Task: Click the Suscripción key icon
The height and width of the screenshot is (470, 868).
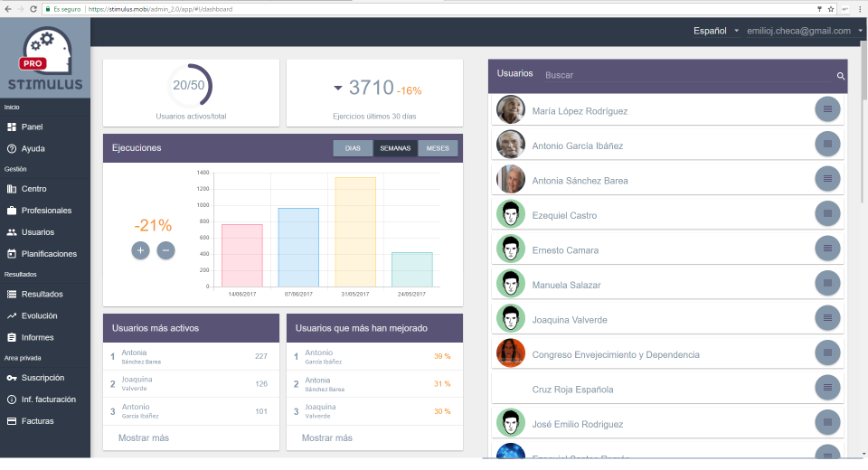Action: click(x=12, y=378)
